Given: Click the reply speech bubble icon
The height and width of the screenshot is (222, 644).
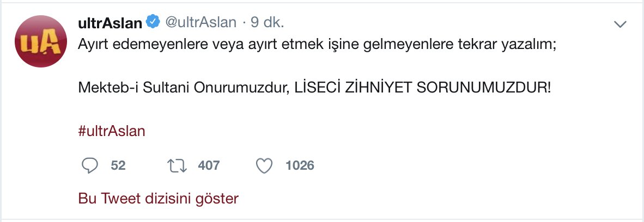Looking at the screenshot, I should (89, 165).
